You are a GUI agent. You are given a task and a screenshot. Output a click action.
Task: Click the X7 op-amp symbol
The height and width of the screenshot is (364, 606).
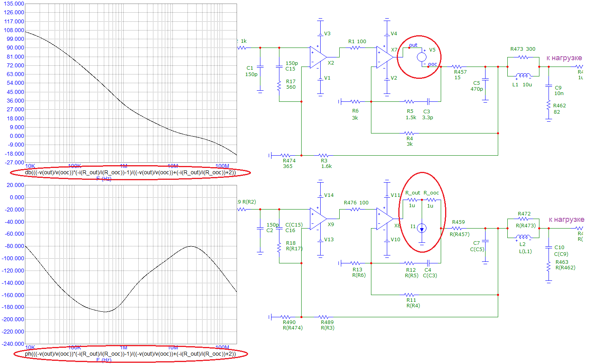384,57
